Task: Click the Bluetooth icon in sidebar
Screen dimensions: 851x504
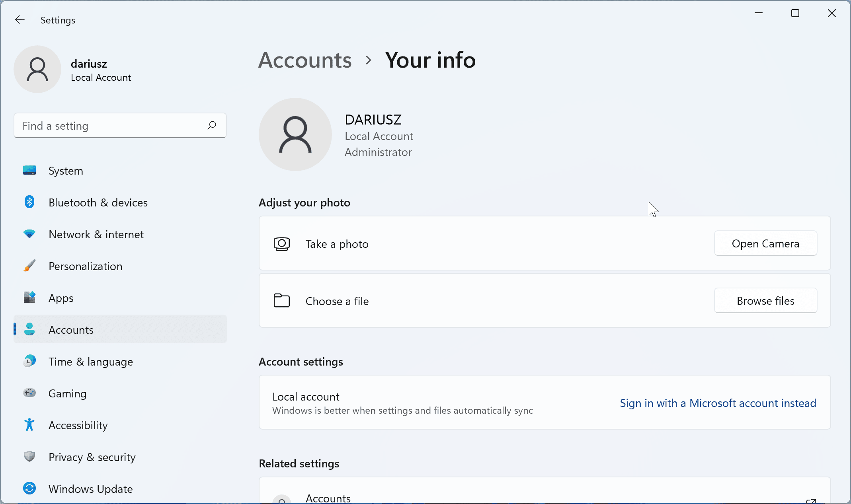Action: pyautogui.click(x=29, y=202)
